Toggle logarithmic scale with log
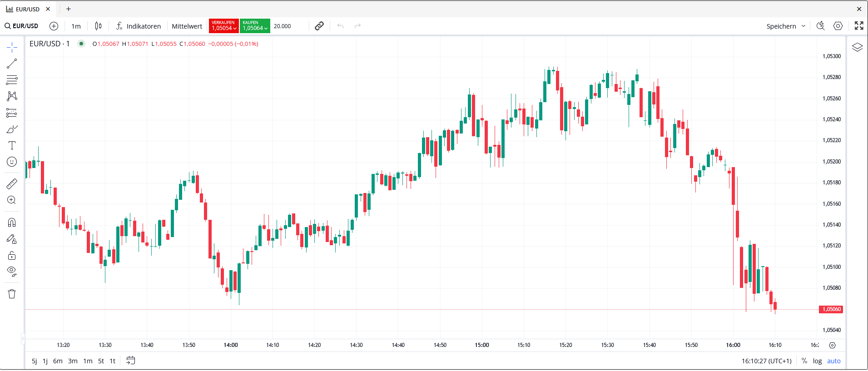868x371 pixels. pos(817,361)
